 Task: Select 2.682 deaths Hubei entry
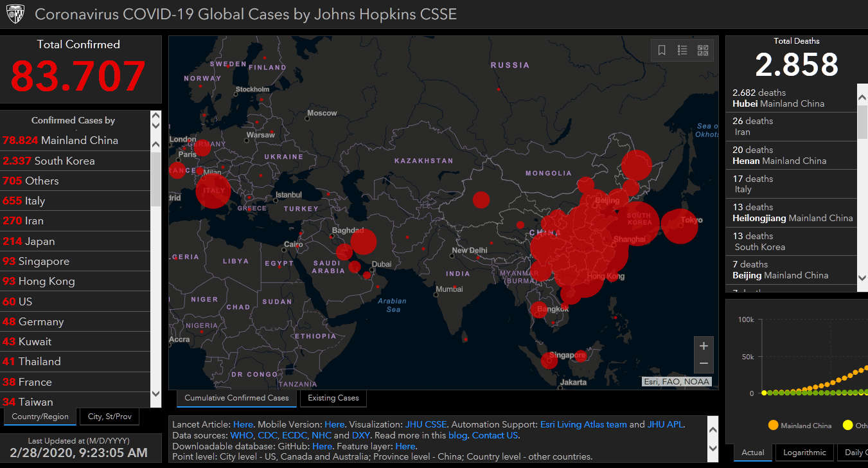[791, 98]
